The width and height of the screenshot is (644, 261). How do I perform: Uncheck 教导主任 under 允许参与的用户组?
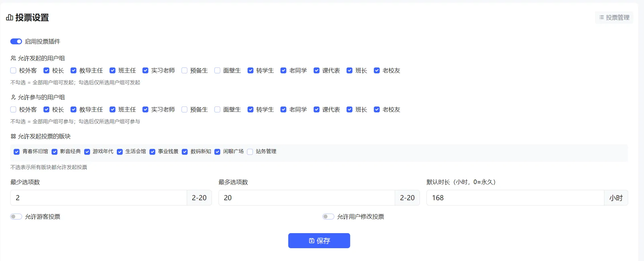[74, 110]
